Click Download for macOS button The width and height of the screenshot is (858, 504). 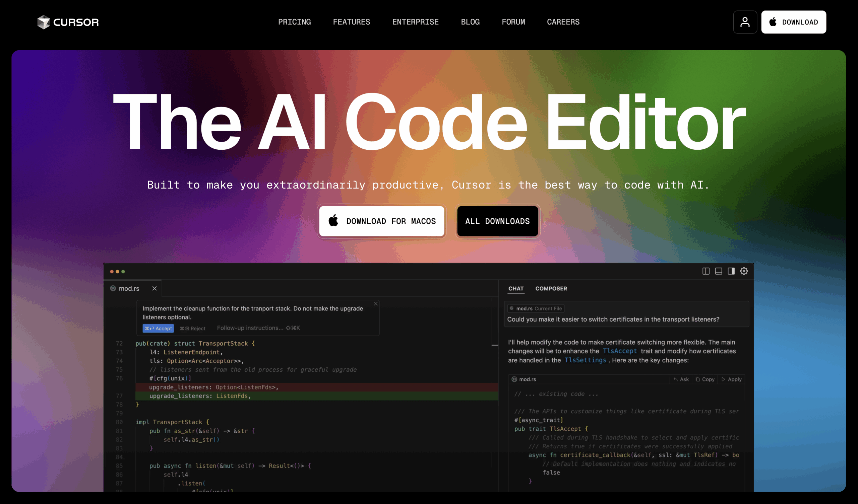pos(382,221)
